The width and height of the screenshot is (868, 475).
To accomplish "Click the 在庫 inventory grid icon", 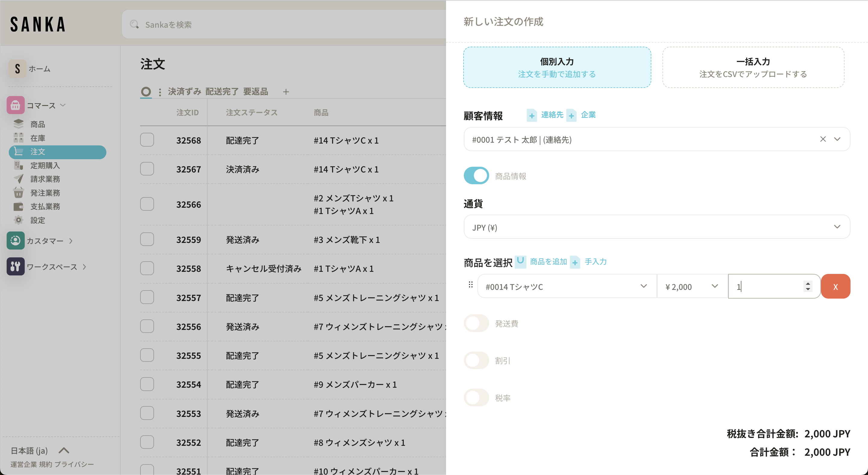I will (18, 138).
